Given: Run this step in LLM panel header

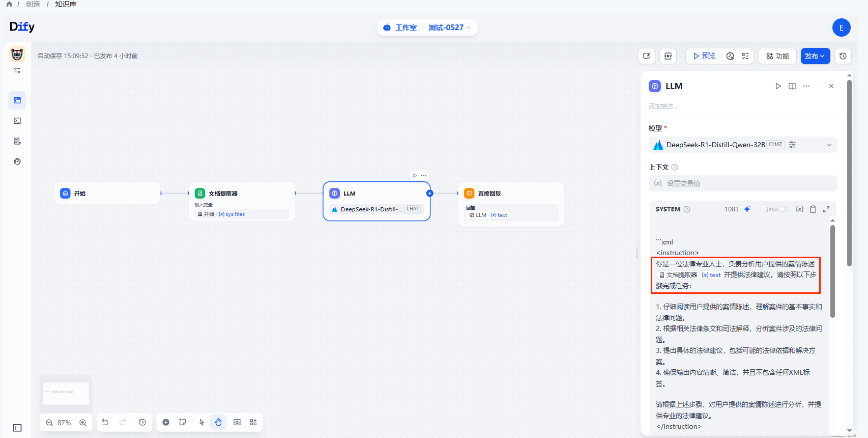Looking at the screenshot, I should coord(778,86).
